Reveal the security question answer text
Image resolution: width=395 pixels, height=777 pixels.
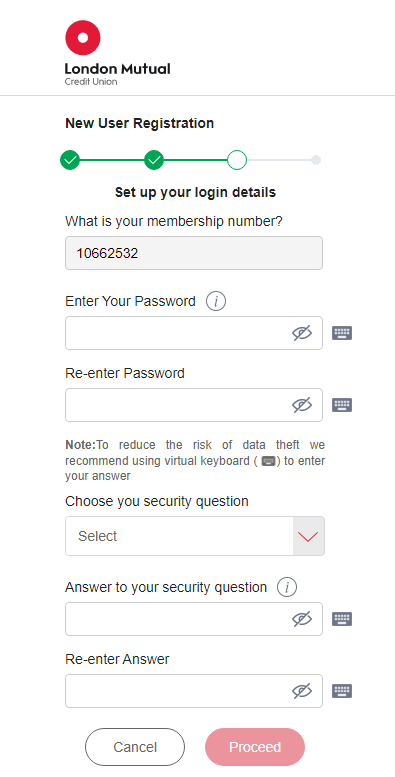[302, 619]
